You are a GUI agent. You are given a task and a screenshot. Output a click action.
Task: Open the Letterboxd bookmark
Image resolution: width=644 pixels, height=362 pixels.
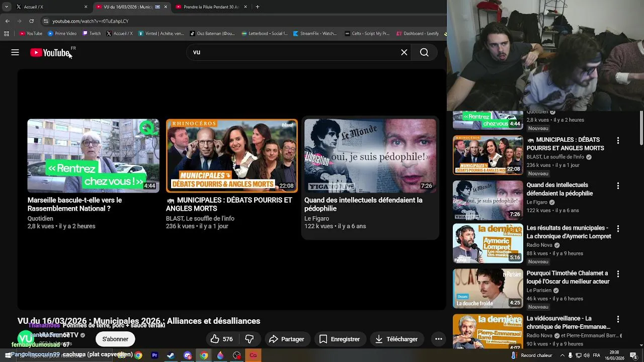[265, 34]
